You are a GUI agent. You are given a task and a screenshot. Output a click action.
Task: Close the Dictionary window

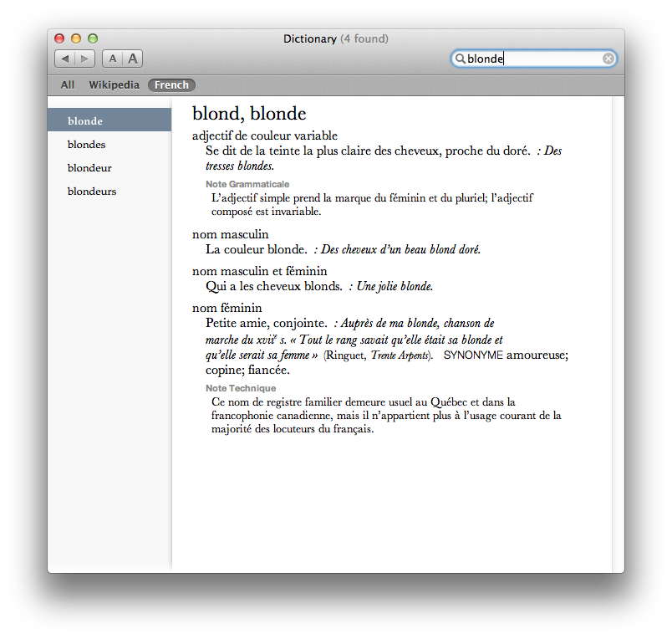(x=59, y=38)
